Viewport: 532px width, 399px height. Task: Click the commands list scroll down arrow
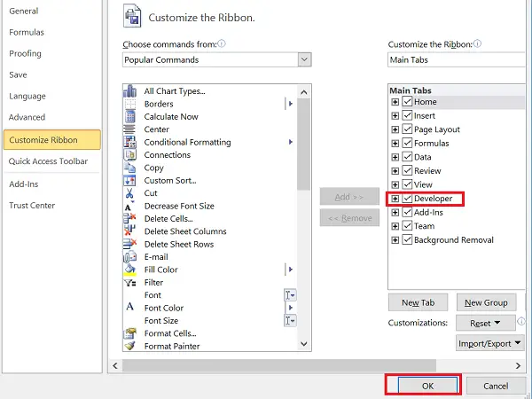click(x=304, y=344)
